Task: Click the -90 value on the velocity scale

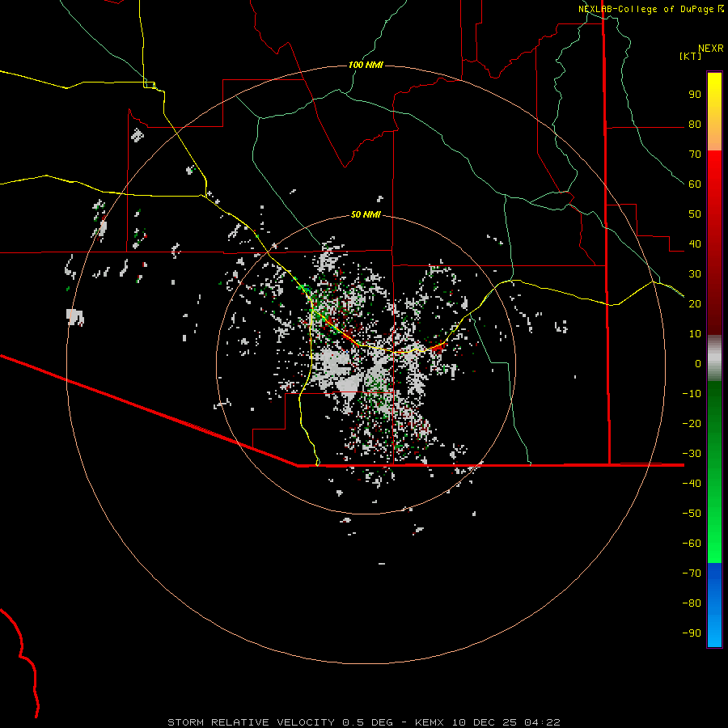Action: coord(692,633)
